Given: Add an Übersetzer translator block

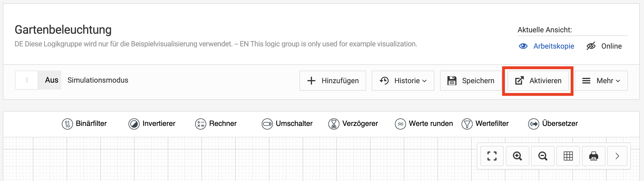Looking at the screenshot, I should click(553, 124).
